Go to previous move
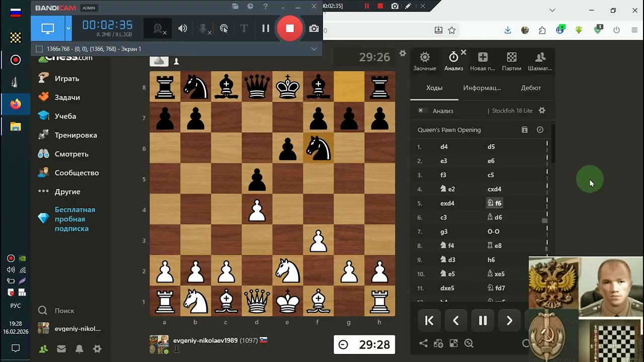644x362 pixels. tap(456, 321)
